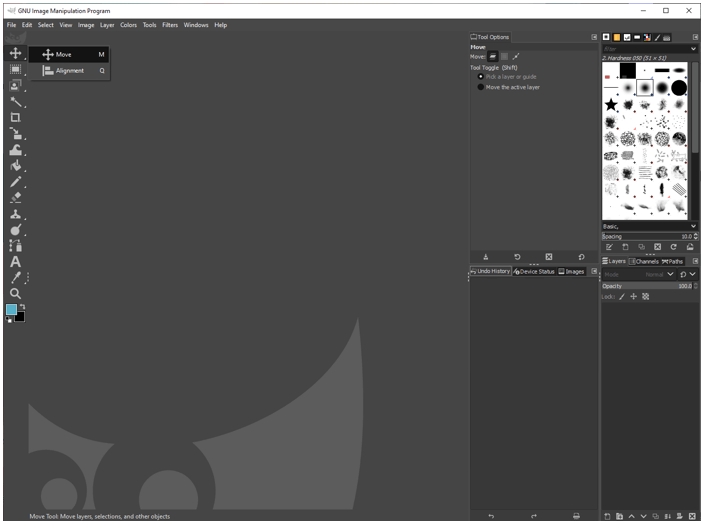This screenshot has height=521, width=702.
Task: Open brush as image
Action: tap(690, 247)
